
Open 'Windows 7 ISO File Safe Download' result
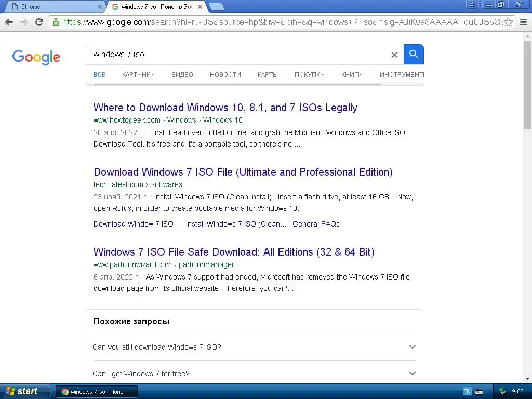(x=234, y=252)
